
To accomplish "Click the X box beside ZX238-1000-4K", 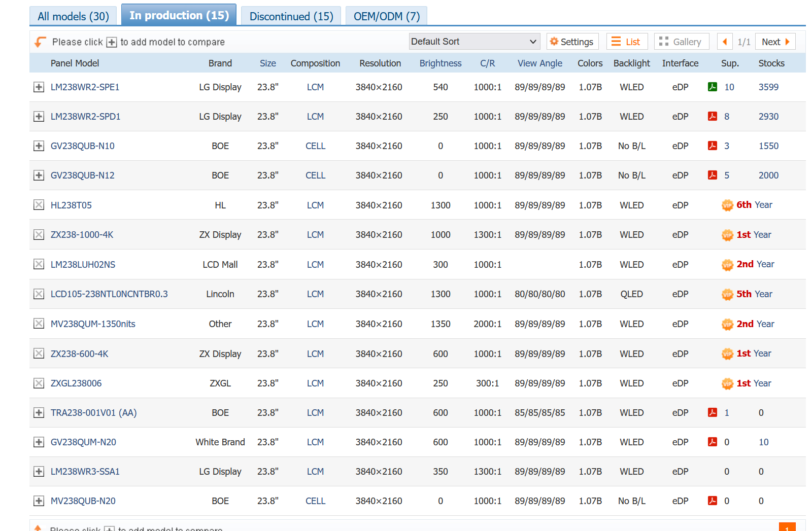I will tap(39, 235).
